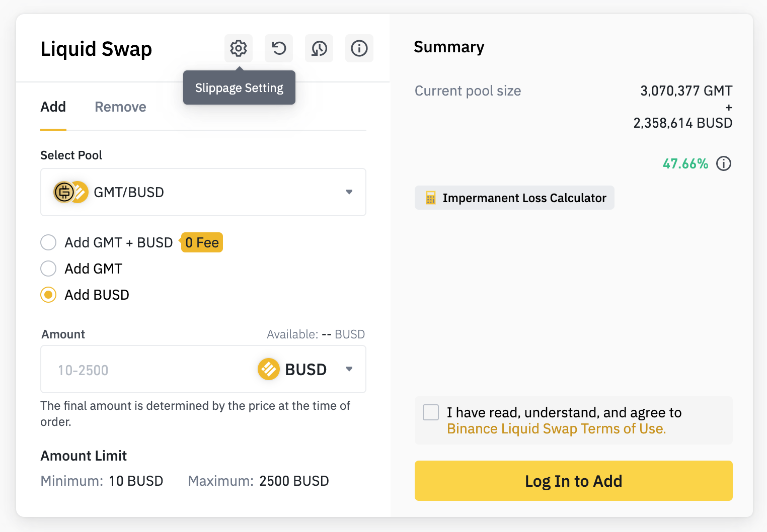Select the Add GMT radio option

[x=48, y=269]
